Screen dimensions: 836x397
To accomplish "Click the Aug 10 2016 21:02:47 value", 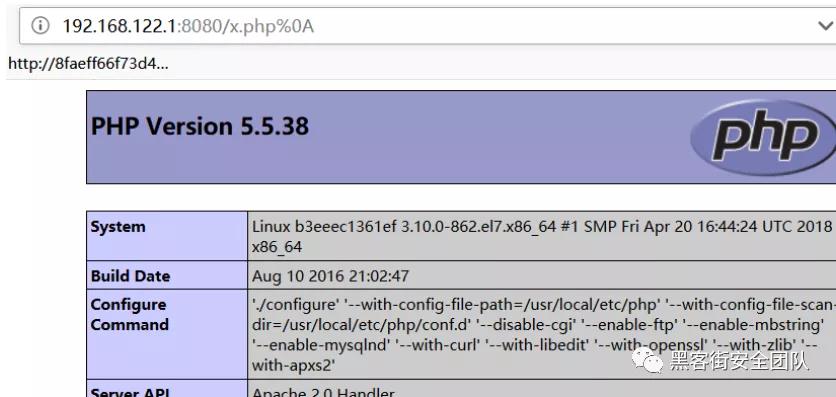I will pyautogui.click(x=331, y=276).
